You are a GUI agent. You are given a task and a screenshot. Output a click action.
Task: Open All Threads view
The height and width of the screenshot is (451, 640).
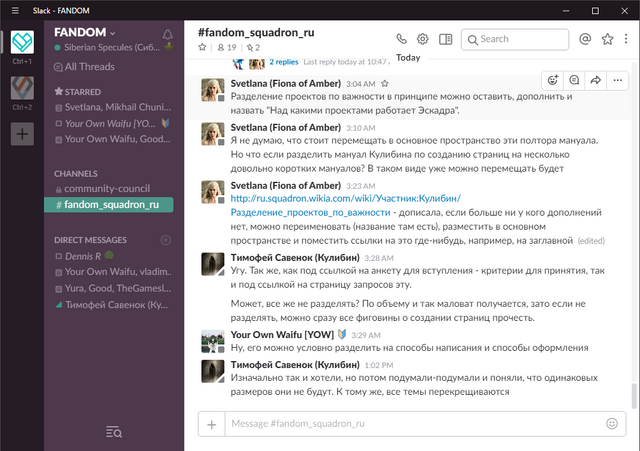(x=84, y=67)
